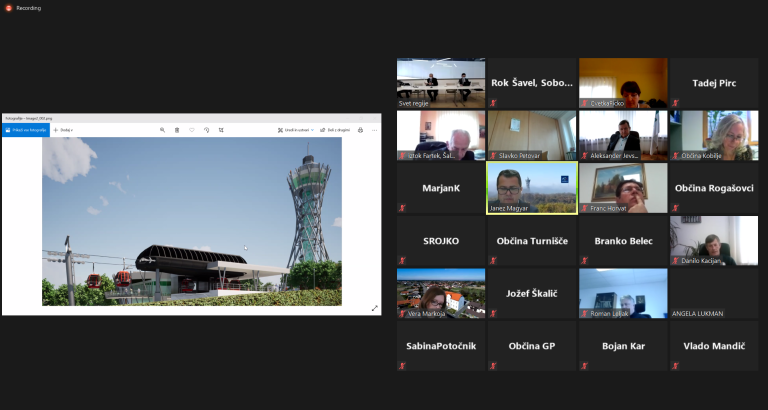The image size is (768, 410).
Task: Click the trash icon to delete photo
Action: 177,130
